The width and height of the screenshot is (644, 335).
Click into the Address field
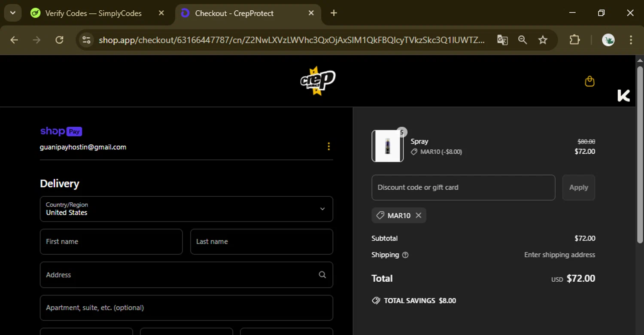coord(186,275)
